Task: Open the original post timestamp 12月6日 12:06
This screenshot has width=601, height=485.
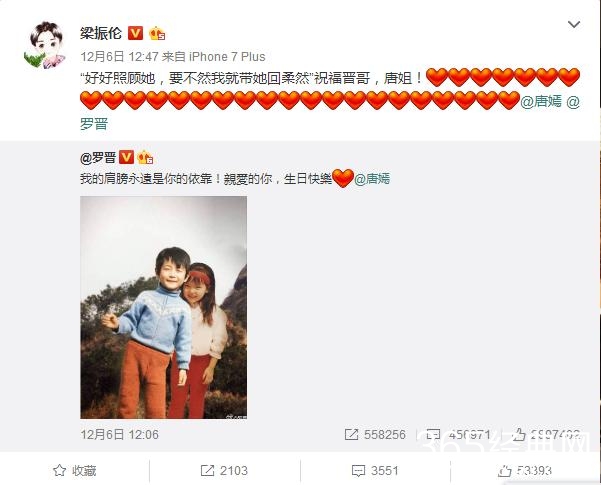Action: pyautogui.click(x=119, y=434)
